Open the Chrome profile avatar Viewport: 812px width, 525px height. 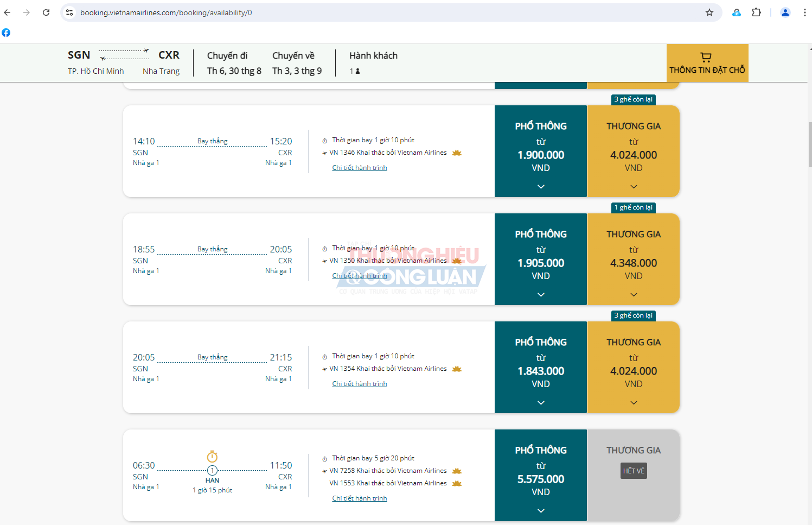click(x=785, y=12)
